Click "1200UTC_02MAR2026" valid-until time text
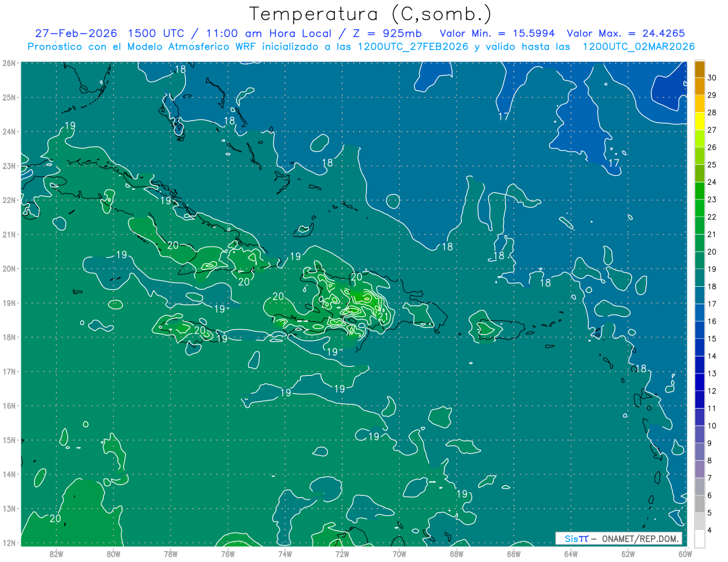The height and width of the screenshot is (562, 728). point(639,47)
